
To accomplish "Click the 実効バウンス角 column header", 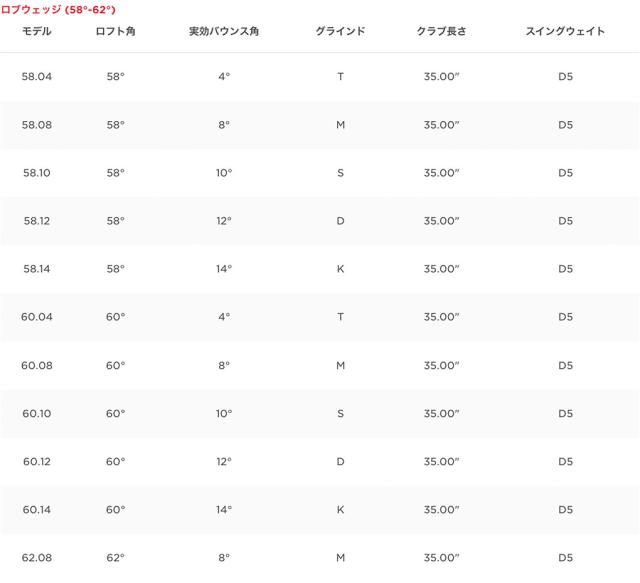I will click(223, 32).
